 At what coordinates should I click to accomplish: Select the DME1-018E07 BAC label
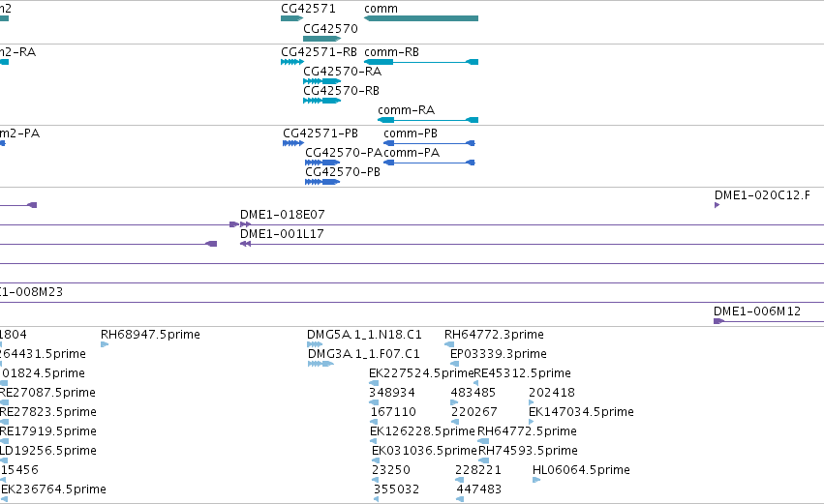(282, 215)
